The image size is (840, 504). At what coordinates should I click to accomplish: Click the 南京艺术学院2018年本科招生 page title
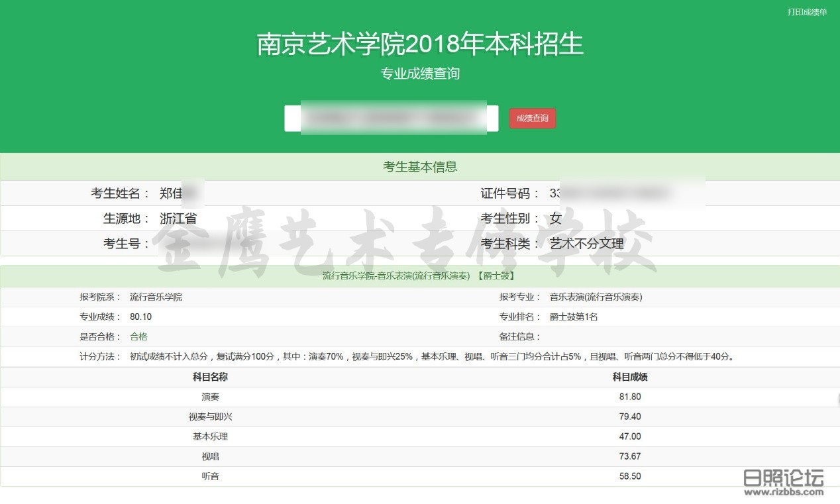(x=420, y=44)
